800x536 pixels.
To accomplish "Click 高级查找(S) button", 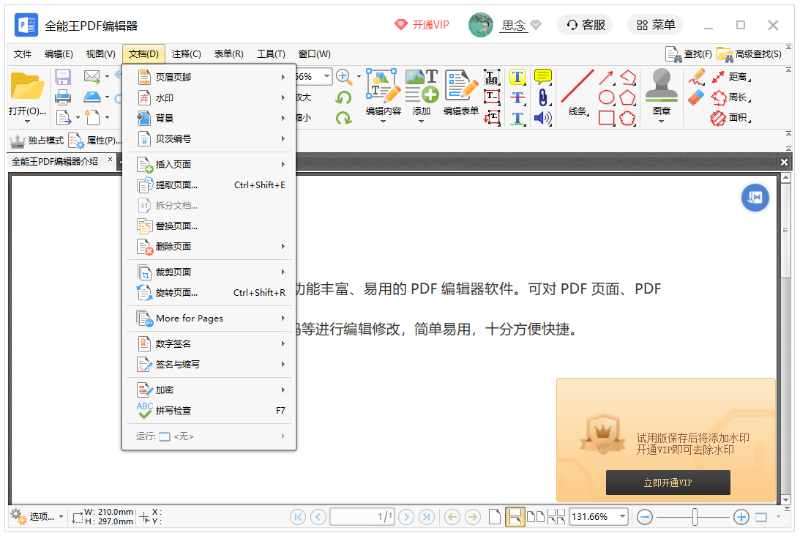I will coord(749,54).
